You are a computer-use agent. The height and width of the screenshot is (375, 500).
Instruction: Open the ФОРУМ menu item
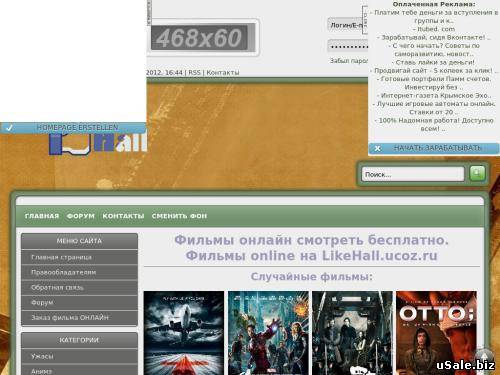(81, 216)
